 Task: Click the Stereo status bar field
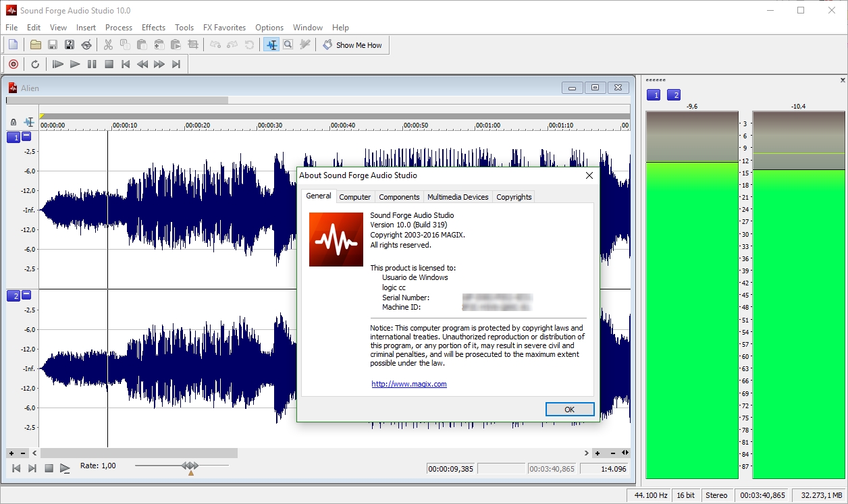click(716, 495)
